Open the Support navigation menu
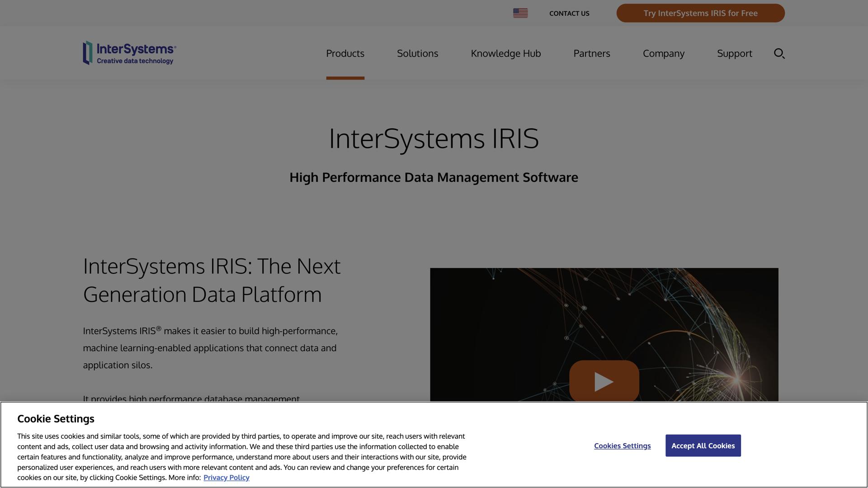This screenshot has width=868, height=488. (x=734, y=53)
